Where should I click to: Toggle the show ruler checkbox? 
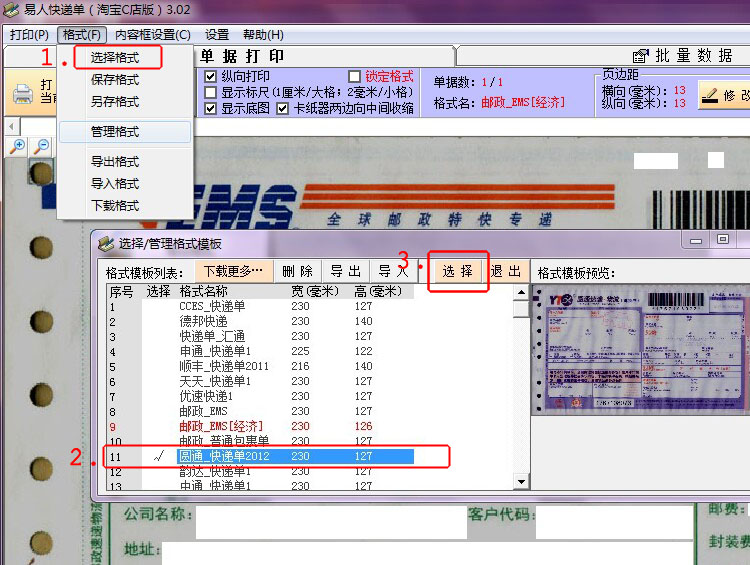(210, 92)
